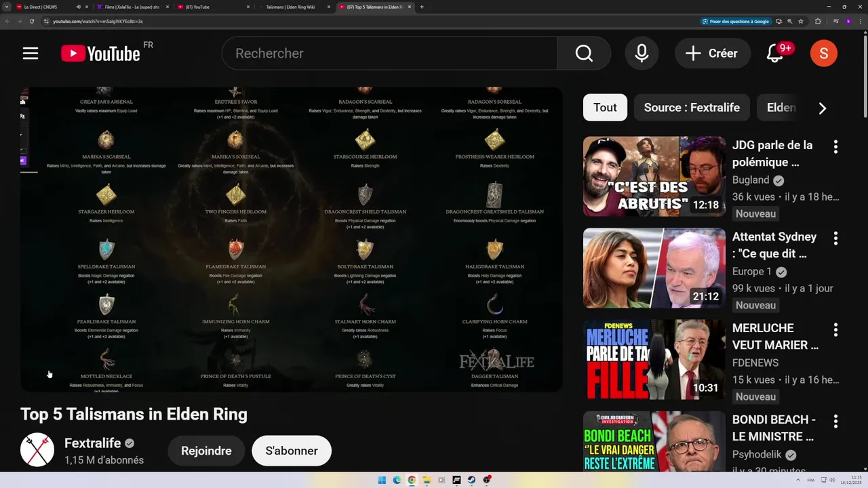Viewport: 868px width, 488px height.
Task: Open options for Attentat Sydney video
Action: pos(835,238)
